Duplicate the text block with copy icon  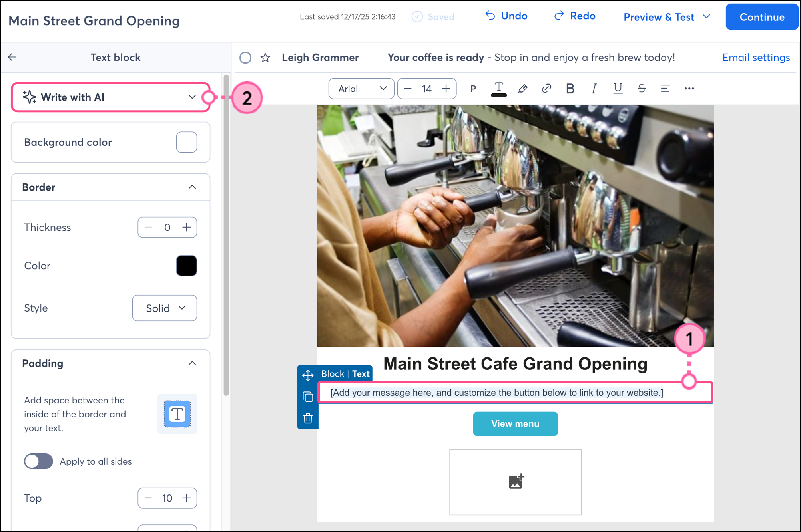(308, 397)
